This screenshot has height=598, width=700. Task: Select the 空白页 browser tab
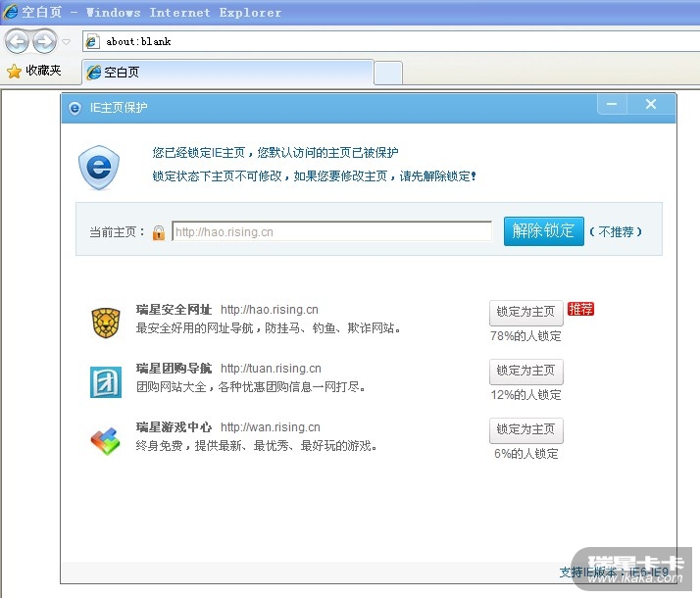pos(227,72)
